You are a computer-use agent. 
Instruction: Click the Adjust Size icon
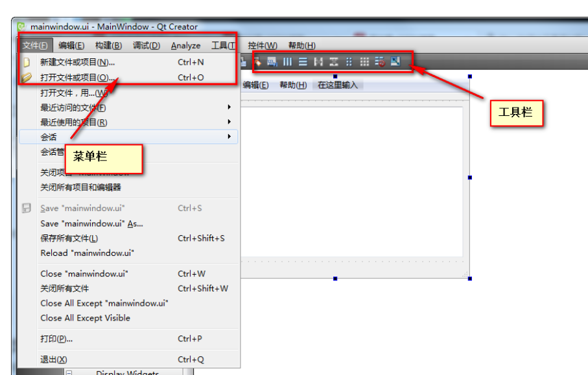coord(395,61)
